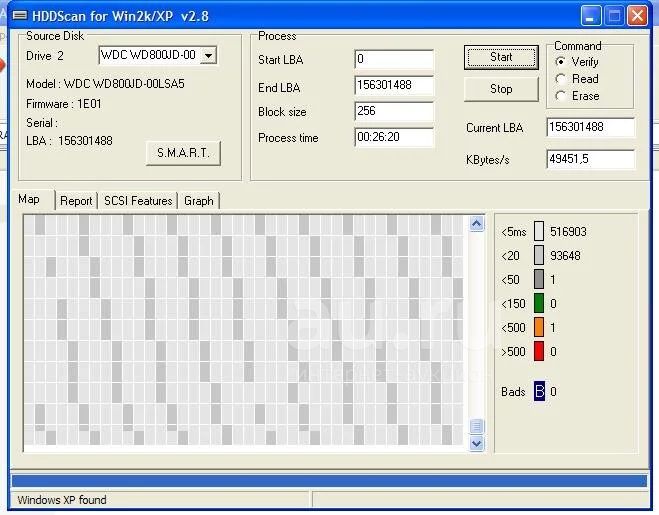
Task: Open the SCSI Features tab
Action: (138, 201)
